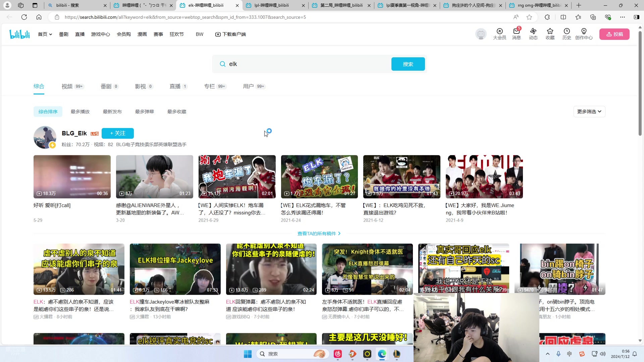Open the 更多筛选 filter dropdown
This screenshot has width=644, height=362.
click(x=589, y=111)
